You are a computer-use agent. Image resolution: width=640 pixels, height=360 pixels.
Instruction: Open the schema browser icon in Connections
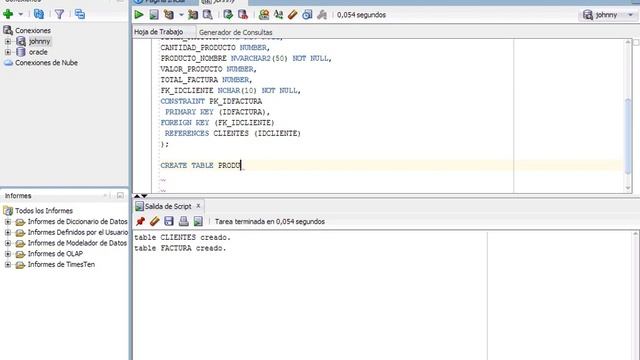click(x=80, y=14)
